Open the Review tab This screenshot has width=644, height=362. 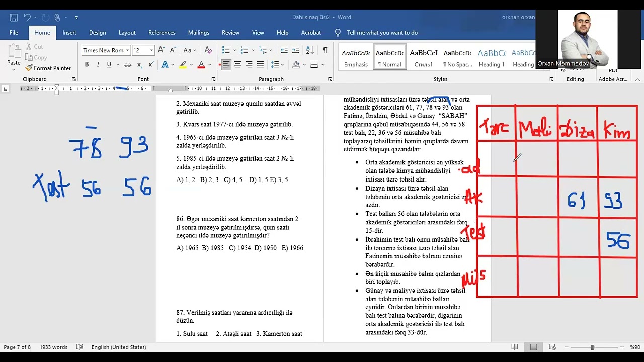pyautogui.click(x=231, y=32)
